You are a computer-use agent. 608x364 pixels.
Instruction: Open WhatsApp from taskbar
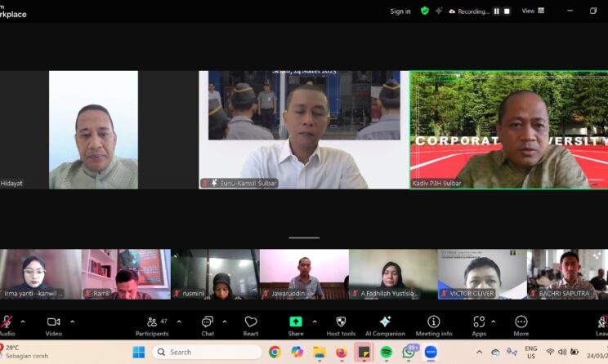click(x=409, y=352)
